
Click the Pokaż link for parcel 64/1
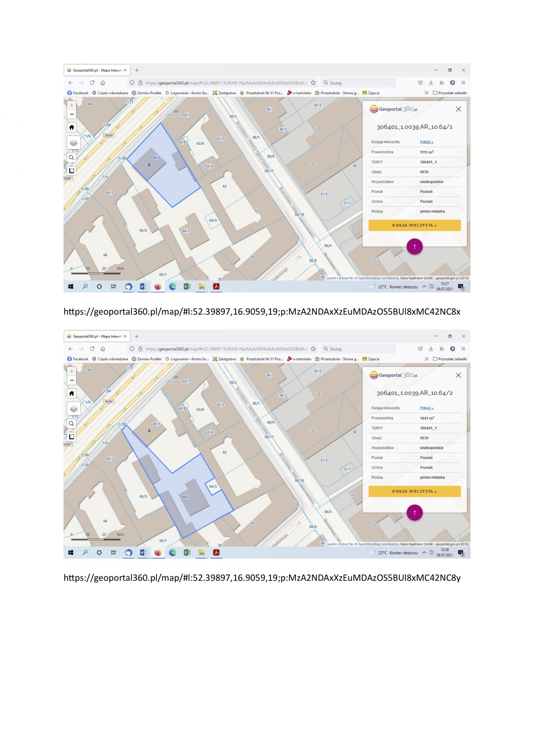[426, 142]
